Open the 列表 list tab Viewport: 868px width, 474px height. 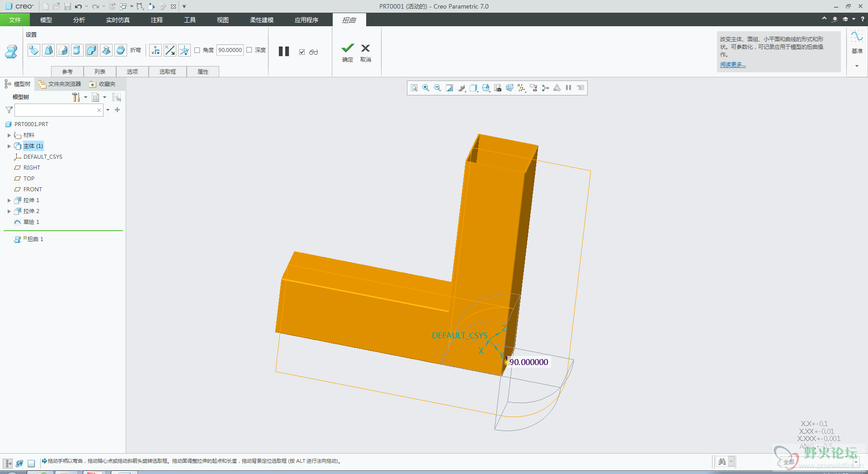point(100,72)
